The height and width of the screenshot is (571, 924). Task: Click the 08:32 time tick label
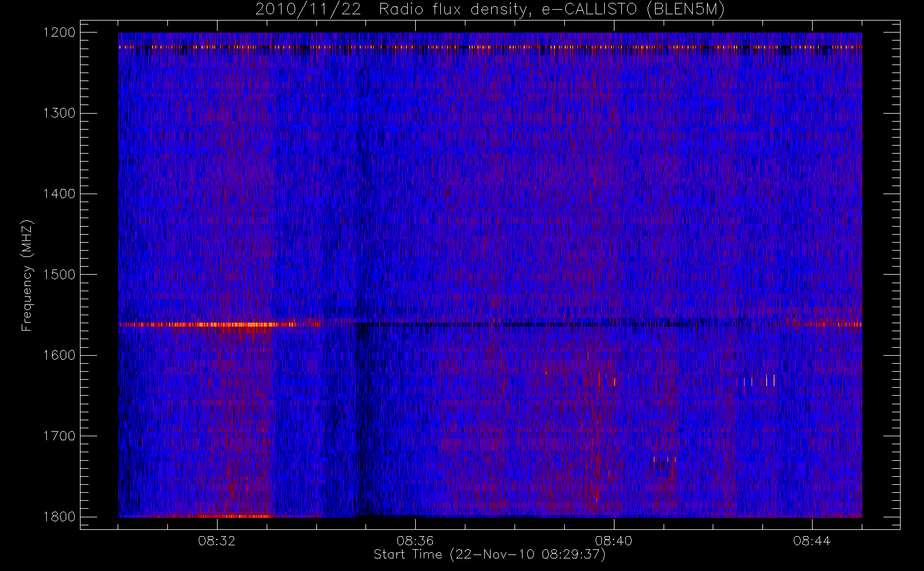point(217,541)
